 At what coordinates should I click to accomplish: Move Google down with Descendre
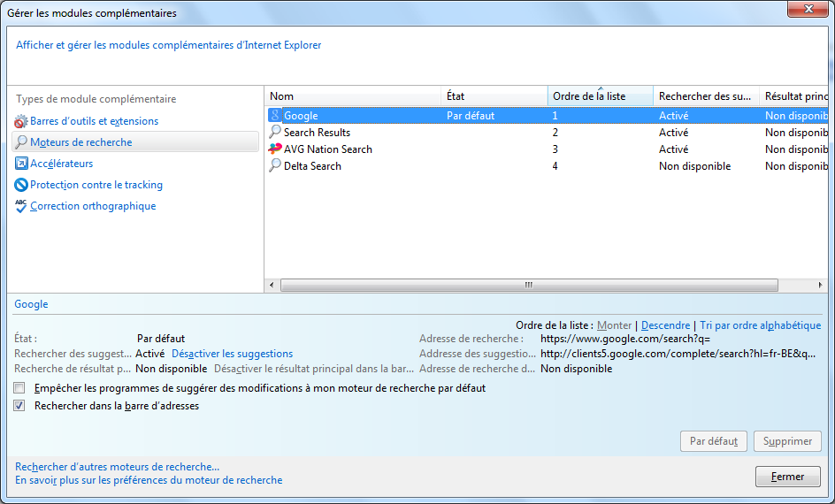pyautogui.click(x=666, y=325)
